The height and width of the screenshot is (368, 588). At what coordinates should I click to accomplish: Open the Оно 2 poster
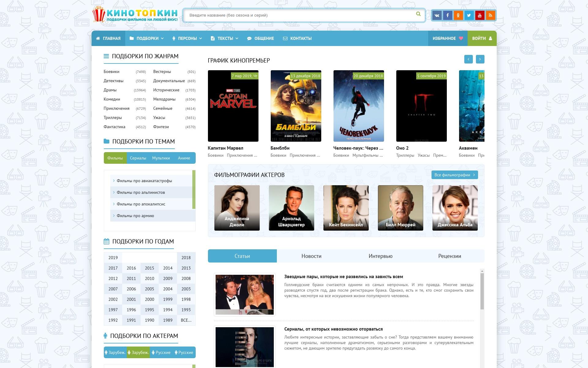tap(421, 106)
